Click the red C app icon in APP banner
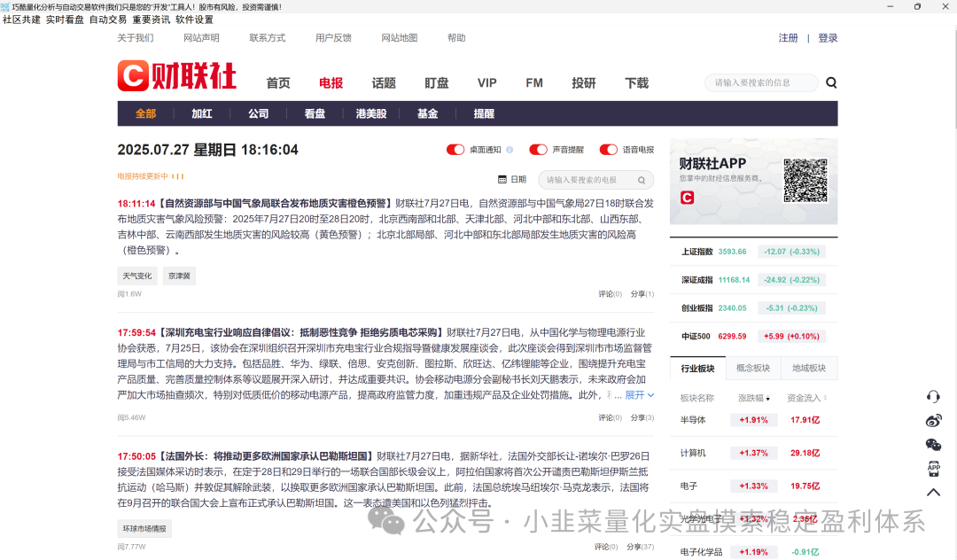 click(x=688, y=198)
